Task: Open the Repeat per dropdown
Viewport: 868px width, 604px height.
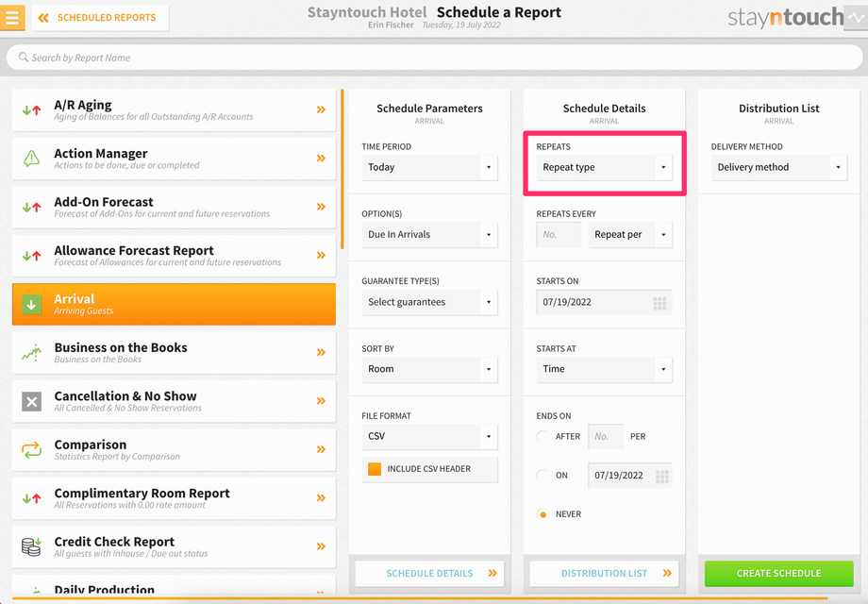Action: click(630, 235)
